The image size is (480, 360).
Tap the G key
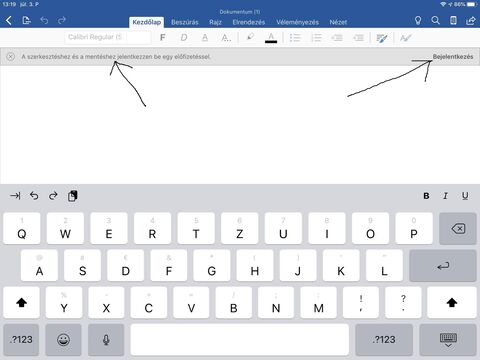point(212,266)
